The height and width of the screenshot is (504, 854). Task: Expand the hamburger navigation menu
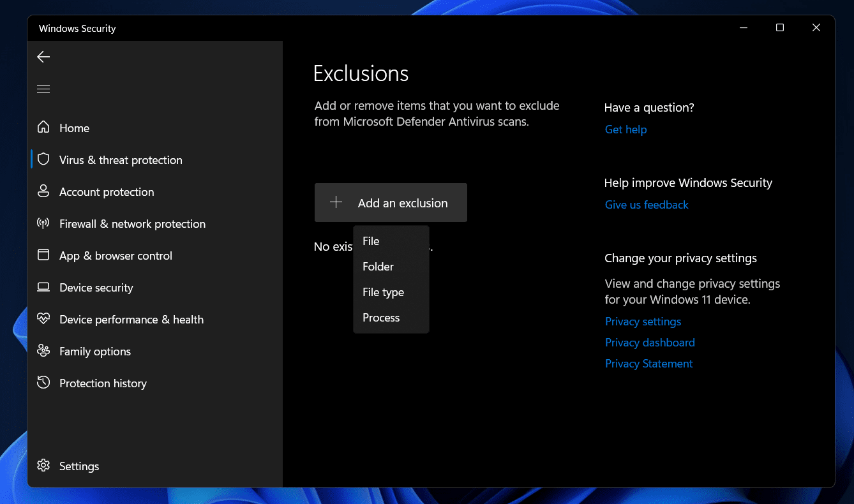(43, 89)
